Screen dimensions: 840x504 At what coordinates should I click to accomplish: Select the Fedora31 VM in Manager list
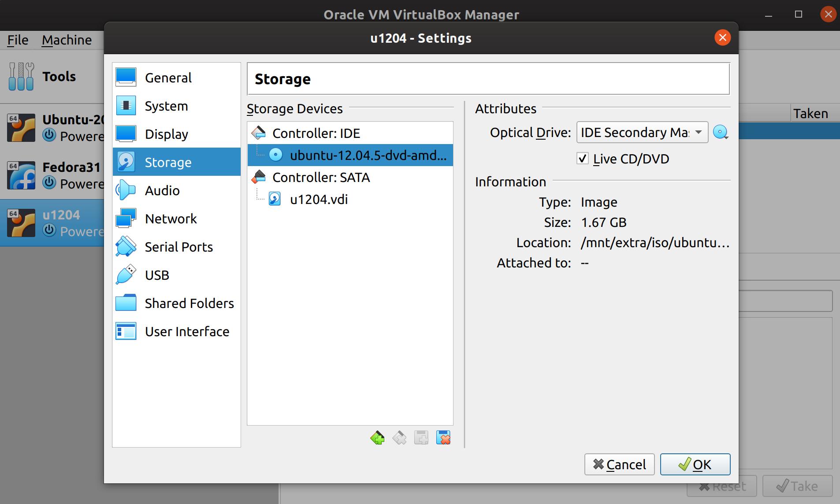pos(52,175)
